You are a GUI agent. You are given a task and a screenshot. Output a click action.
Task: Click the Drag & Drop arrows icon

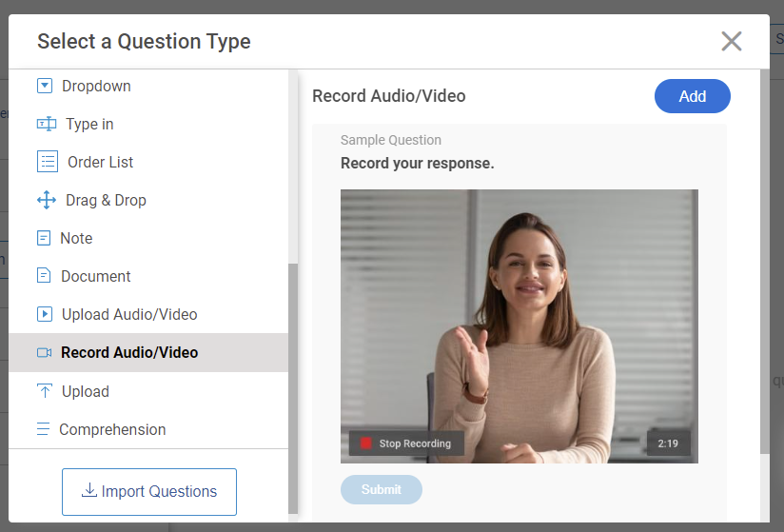point(46,200)
